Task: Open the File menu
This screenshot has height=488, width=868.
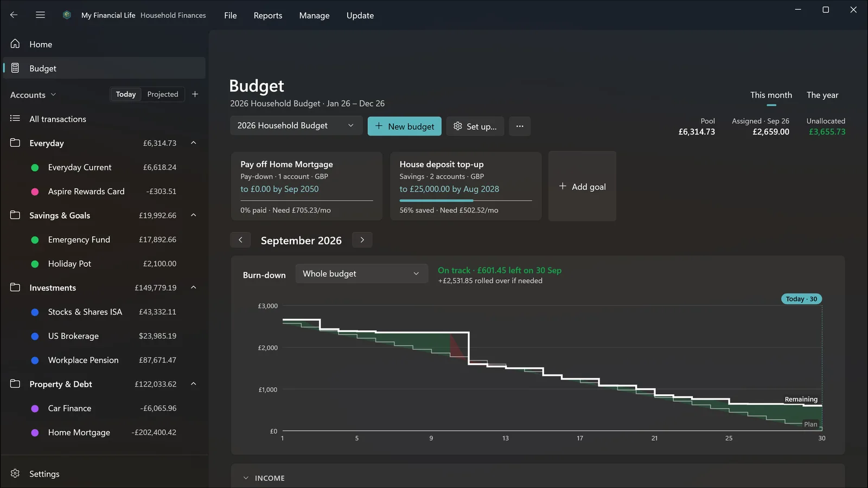Action: click(231, 15)
